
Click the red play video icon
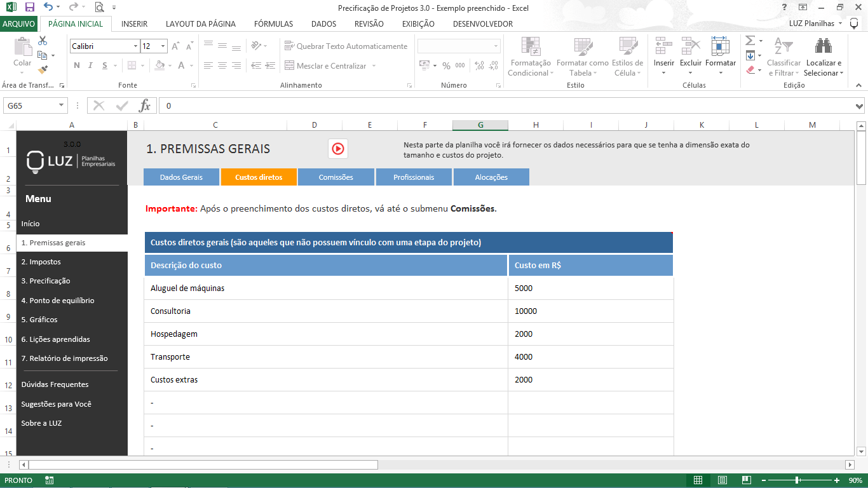click(x=337, y=149)
